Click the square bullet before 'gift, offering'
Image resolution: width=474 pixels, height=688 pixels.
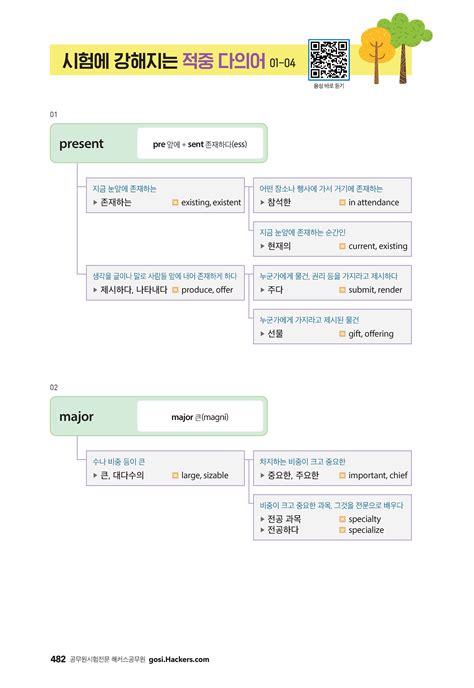(x=342, y=334)
